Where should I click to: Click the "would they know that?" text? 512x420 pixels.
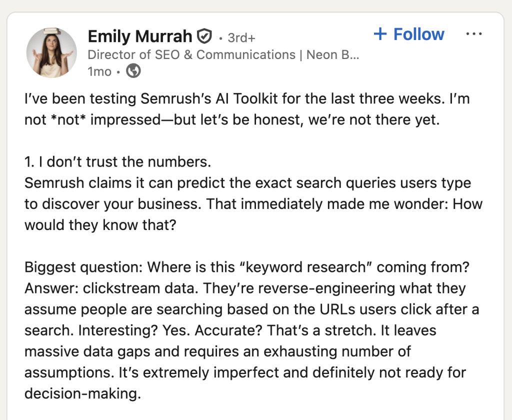click(100, 225)
